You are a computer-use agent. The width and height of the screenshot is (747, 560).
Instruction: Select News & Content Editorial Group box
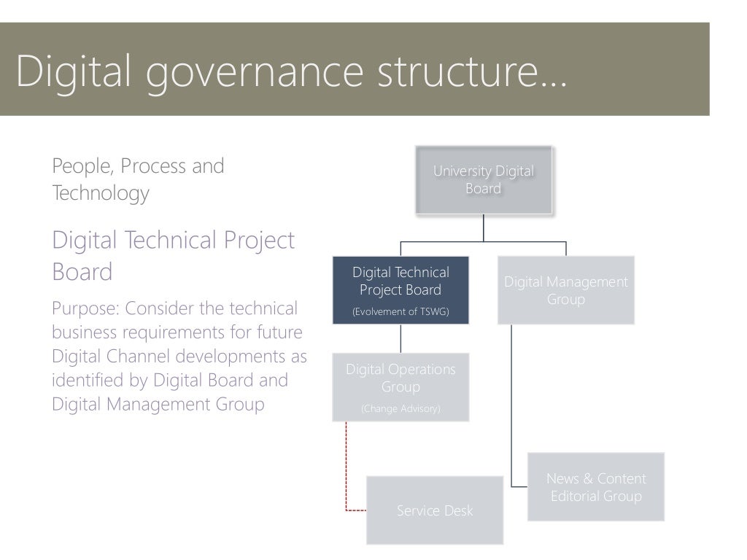pos(596,486)
